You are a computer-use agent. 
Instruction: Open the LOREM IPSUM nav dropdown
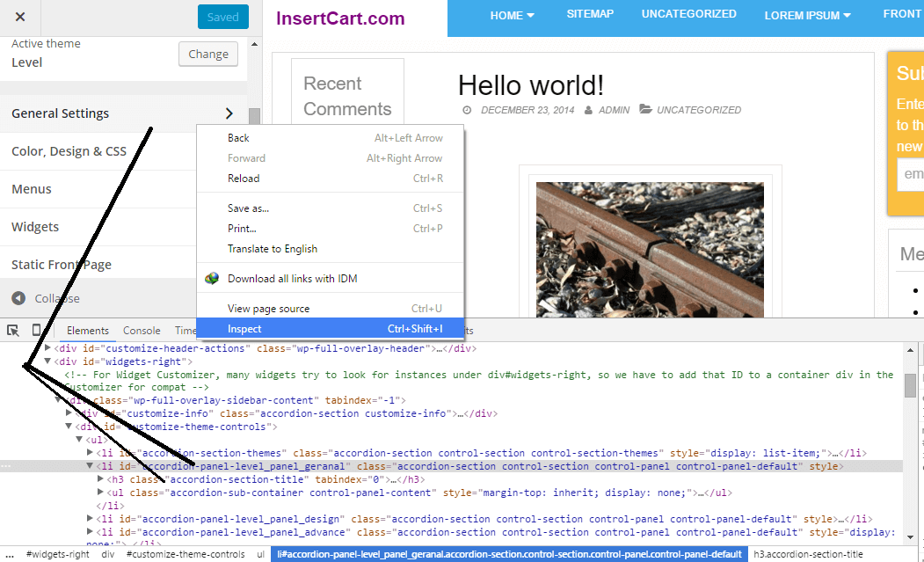[x=807, y=16]
